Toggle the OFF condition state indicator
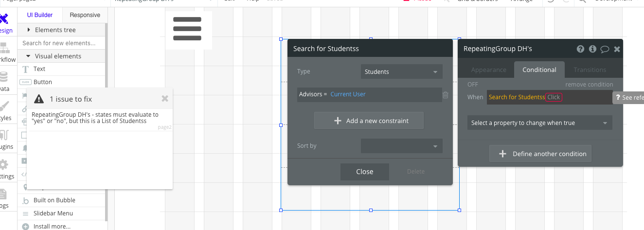The image size is (644, 230). pyautogui.click(x=473, y=85)
